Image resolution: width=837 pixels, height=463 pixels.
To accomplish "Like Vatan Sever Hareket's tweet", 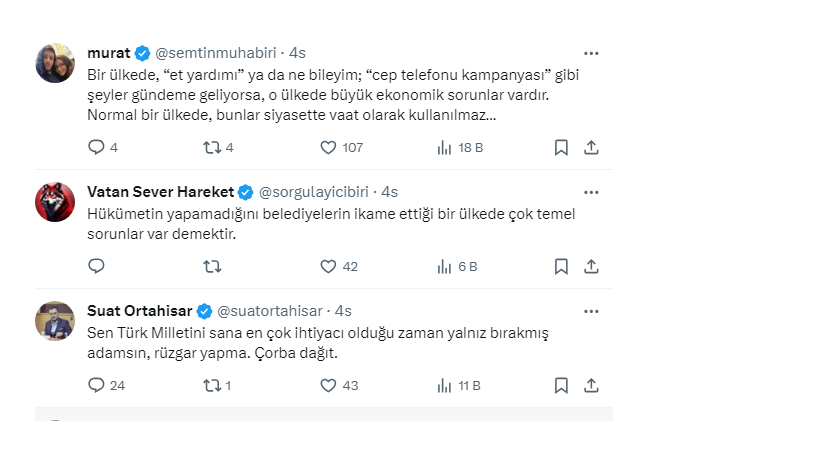I will 328,266.
